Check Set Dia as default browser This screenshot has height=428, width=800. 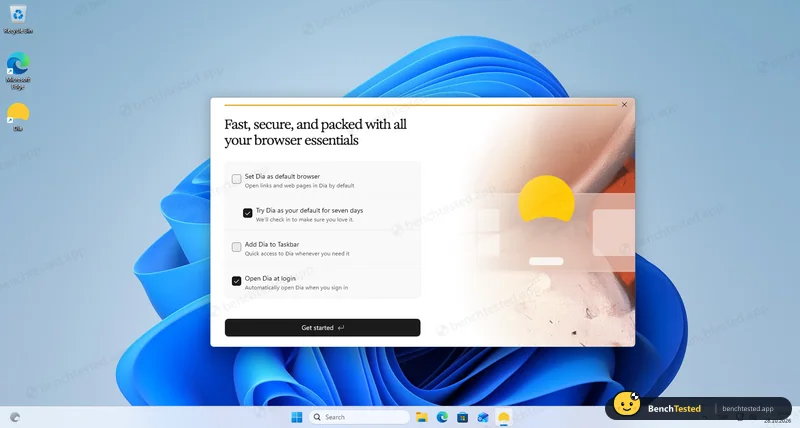point(236,179)
